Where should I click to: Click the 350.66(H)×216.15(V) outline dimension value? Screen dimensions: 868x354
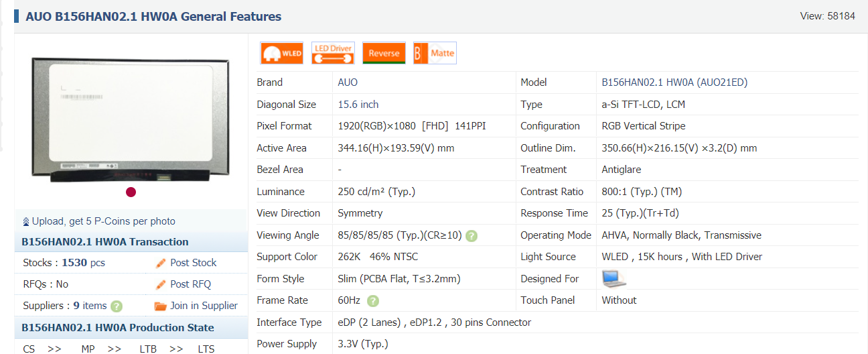(x=679, y=148)
